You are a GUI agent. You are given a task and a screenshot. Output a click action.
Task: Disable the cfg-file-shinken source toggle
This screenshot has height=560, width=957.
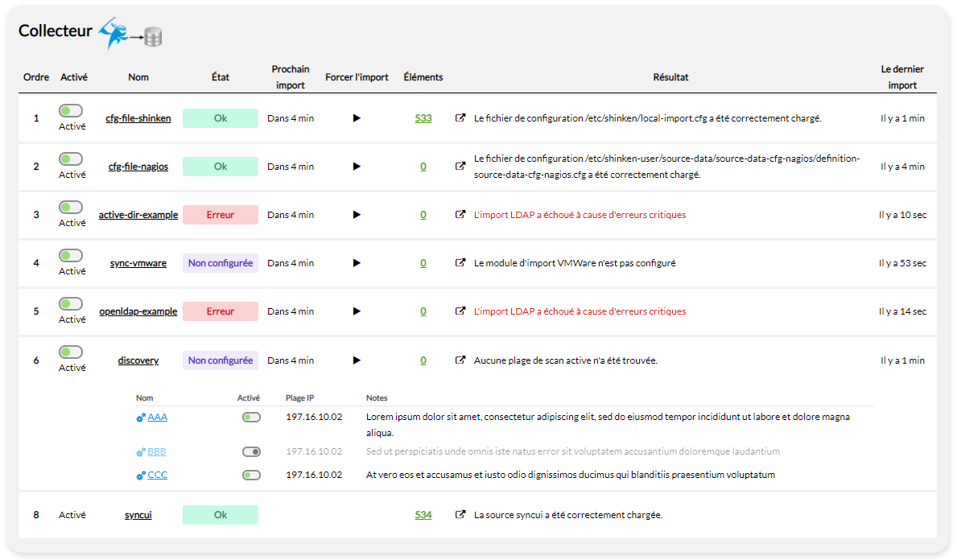pos(71,110)
